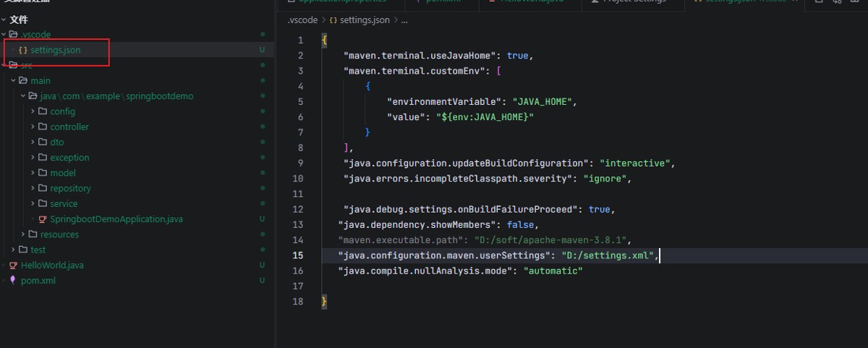Image resolution: width=868 pixels, height=348 pixels.
Task: Select the main folder name
Action: 41,80
